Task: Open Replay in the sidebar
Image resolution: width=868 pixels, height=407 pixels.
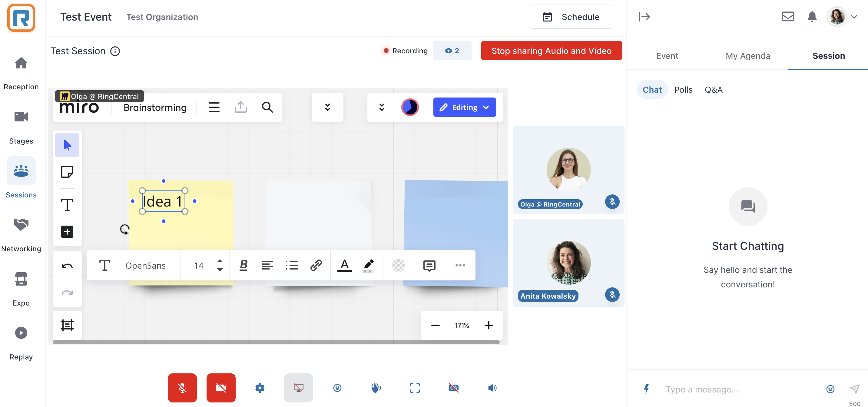Action: (x=21, y=343)
